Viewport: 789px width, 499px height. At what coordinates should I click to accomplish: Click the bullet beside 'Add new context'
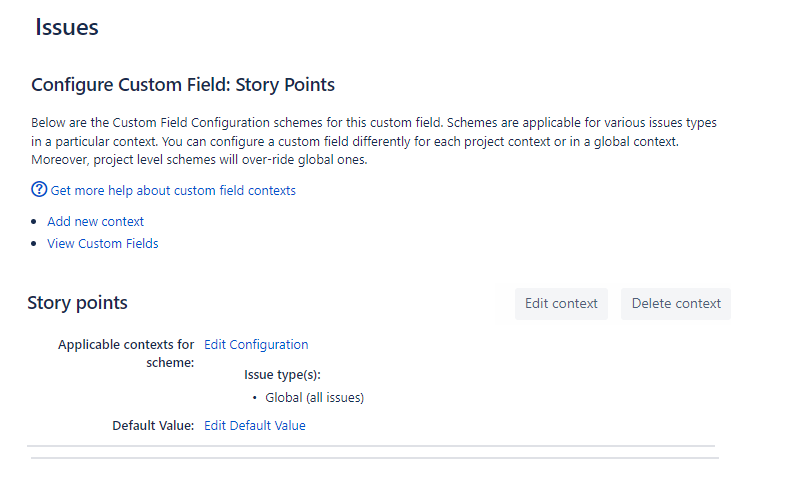[x=36, y=222]
